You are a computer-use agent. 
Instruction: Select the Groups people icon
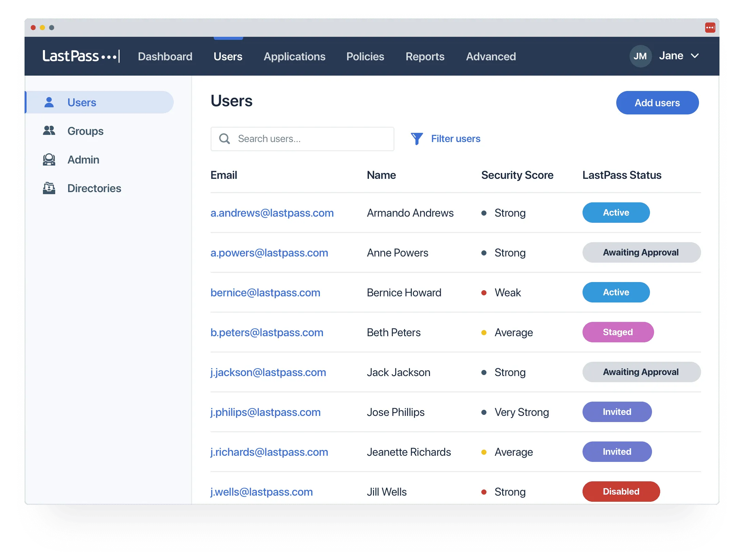coord(49,131)
